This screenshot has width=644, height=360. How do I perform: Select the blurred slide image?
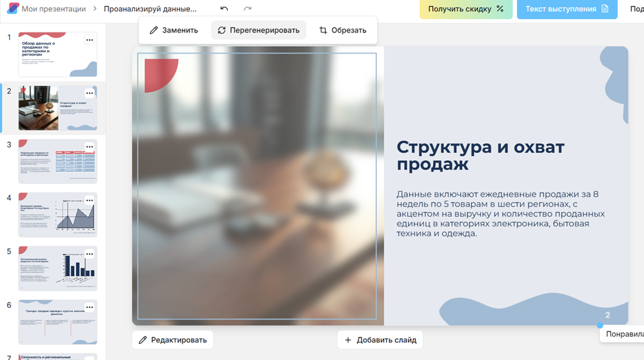pyautogui.click(x=257, y=186)
